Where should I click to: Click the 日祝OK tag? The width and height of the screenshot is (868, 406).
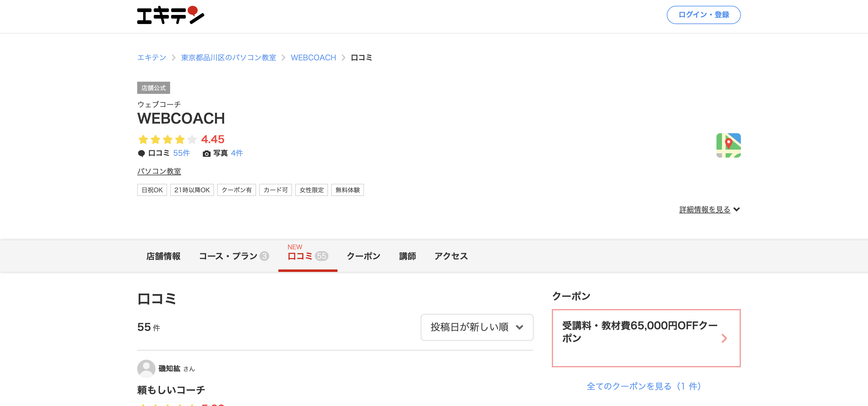coord(152,190)
